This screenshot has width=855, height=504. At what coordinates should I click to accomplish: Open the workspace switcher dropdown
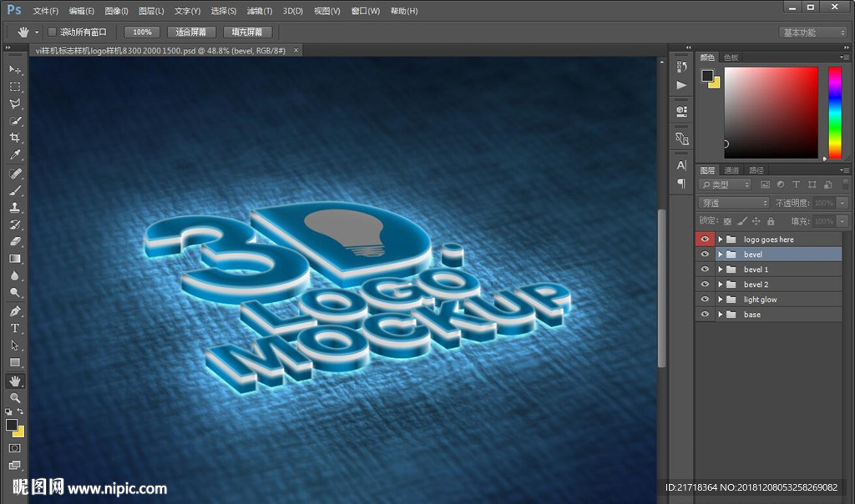tap(813, 33)
